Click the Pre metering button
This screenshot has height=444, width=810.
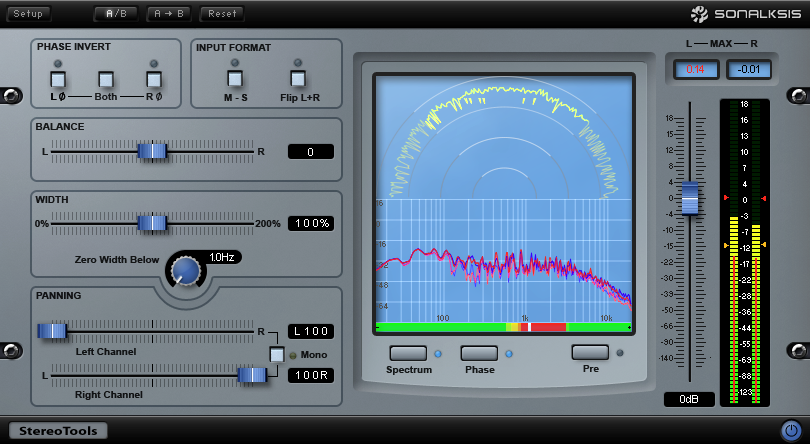coord(590,353)
